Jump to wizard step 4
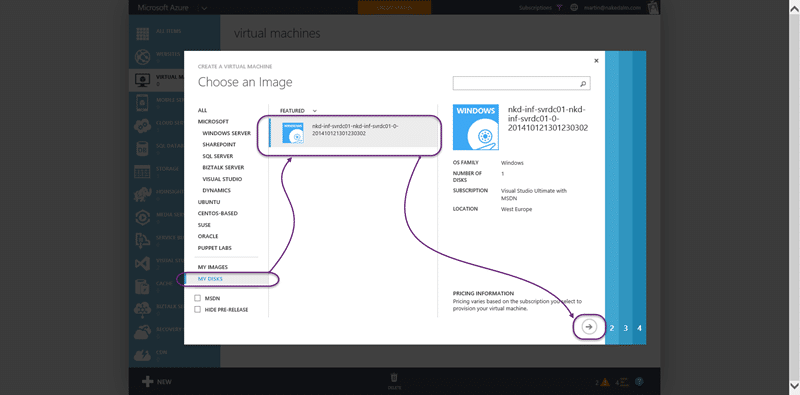 [639, 328]
